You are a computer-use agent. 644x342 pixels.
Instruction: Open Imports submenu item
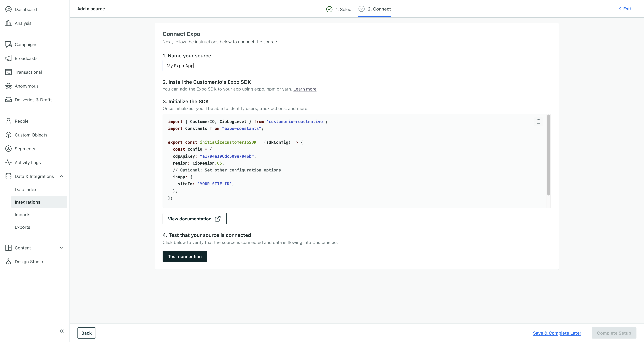22,214
